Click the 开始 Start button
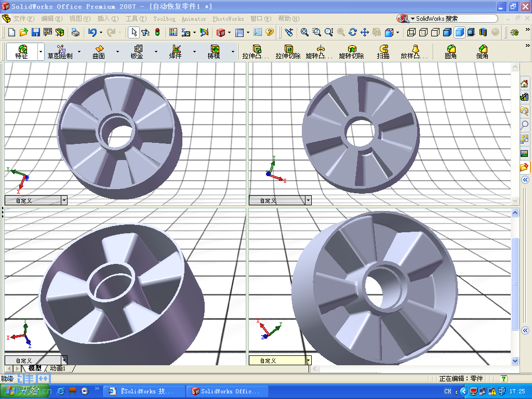532x399 pixels. pos(25,391)
